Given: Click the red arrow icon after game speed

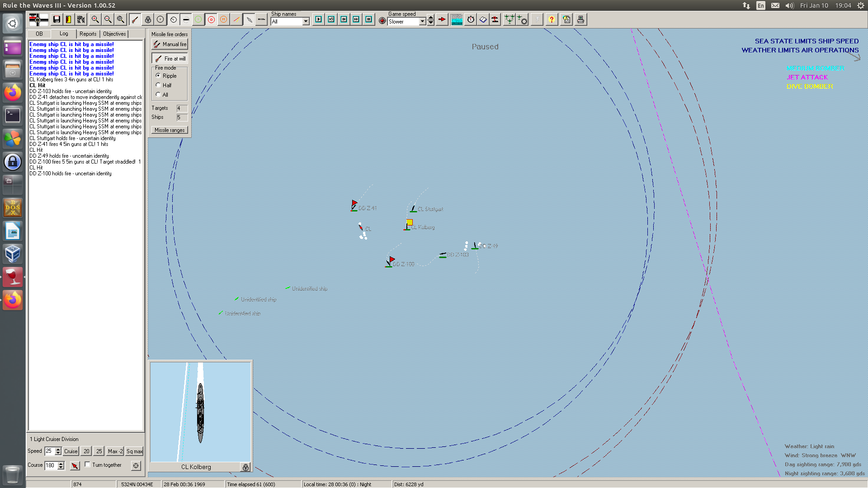Looking at the screenshot, I should point(442,19).
